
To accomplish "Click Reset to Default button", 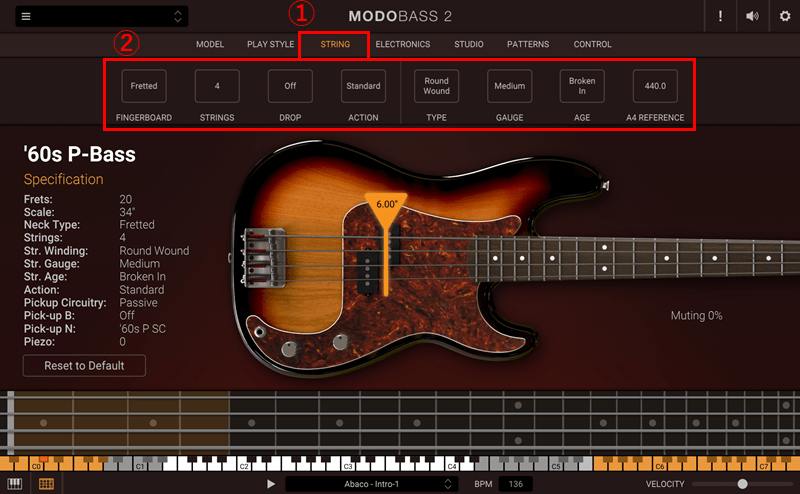I will point(84,366).
